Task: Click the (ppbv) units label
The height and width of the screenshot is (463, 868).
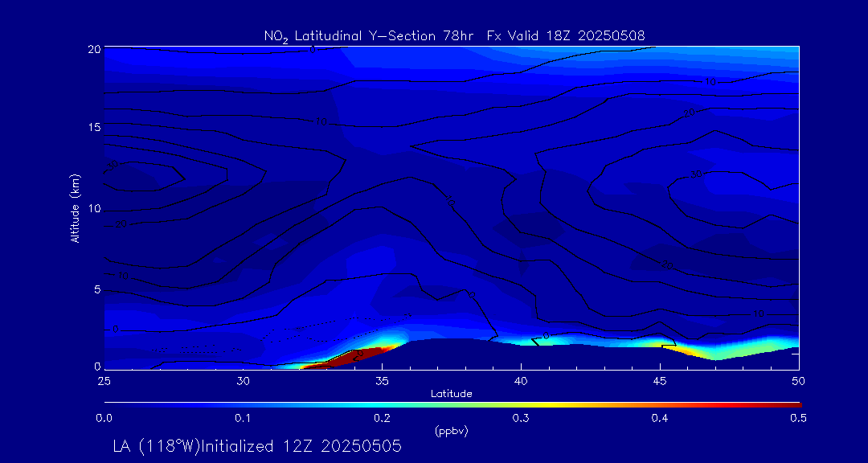Action: coord(451,431)
